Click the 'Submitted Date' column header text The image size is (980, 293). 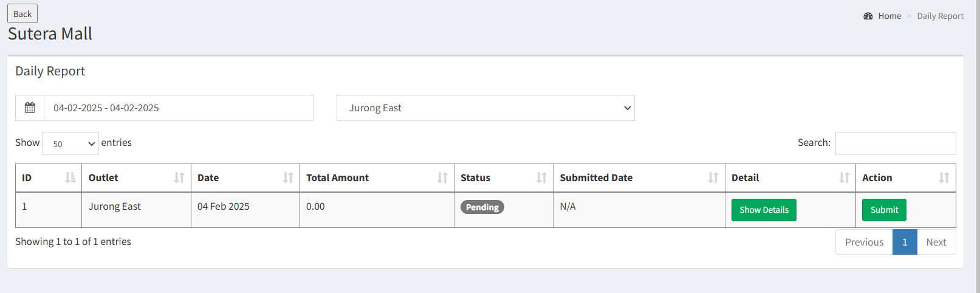click(596, 178)
